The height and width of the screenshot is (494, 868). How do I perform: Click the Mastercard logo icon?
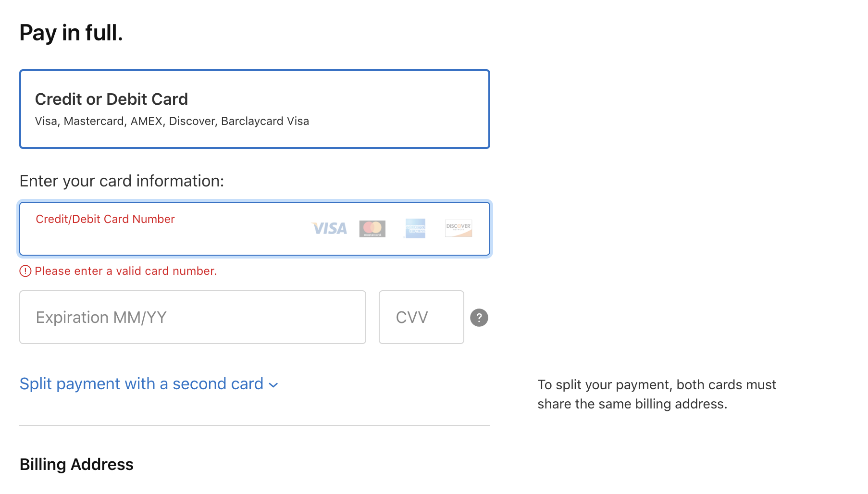pos(372,228)
